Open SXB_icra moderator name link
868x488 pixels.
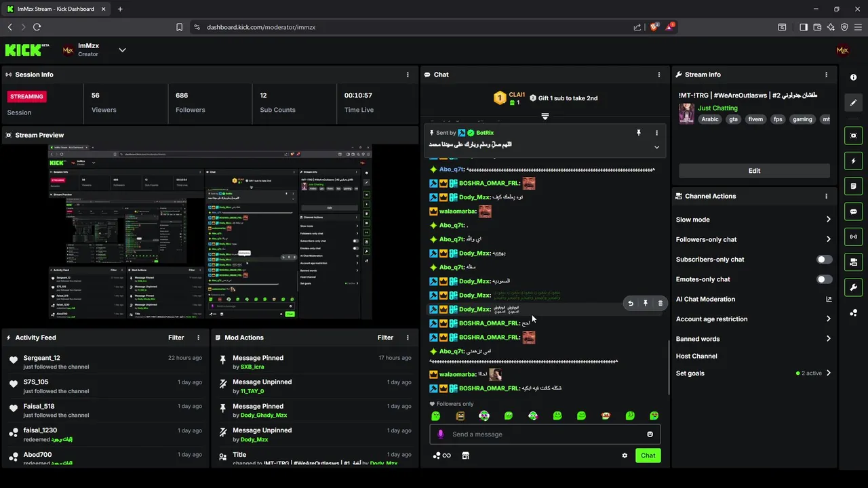coord(252,367)
